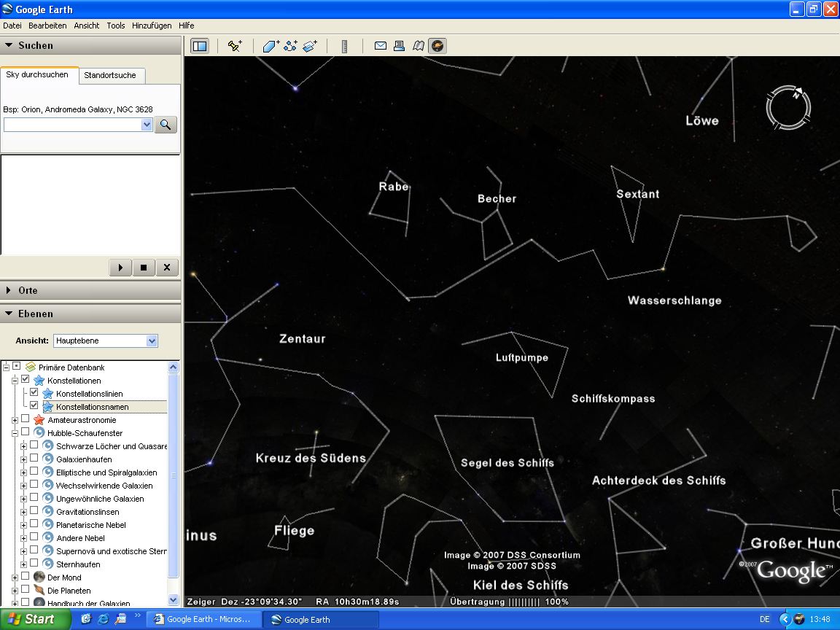Click the Windows Start button
This screenshot has height=630, width=840.
pyautogui.click(x=34, y=619)
